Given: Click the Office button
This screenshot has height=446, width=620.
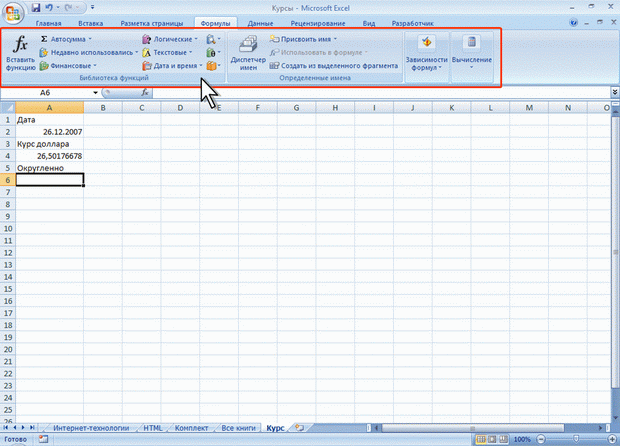Looking at the screenshot, I should 13,13.
